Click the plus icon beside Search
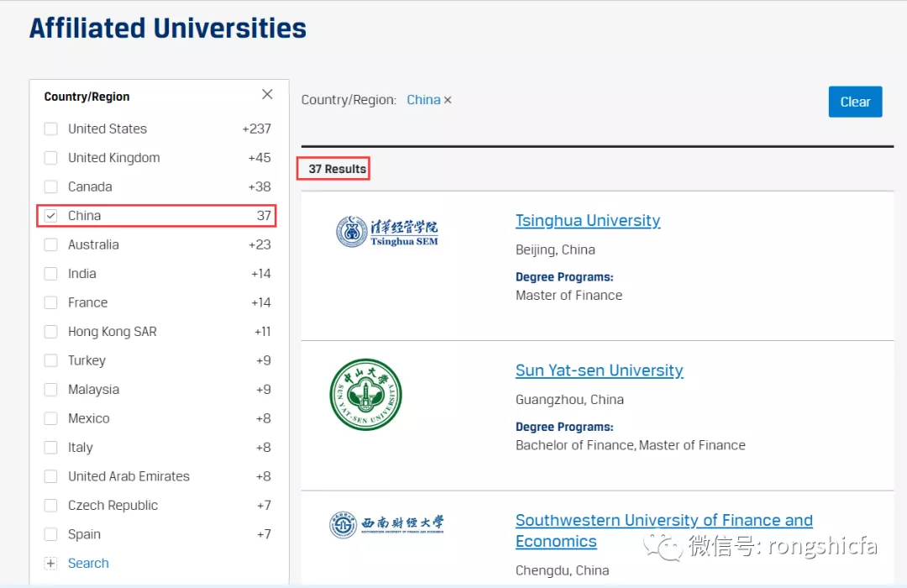The image size is (907, 588). (51, 563)
